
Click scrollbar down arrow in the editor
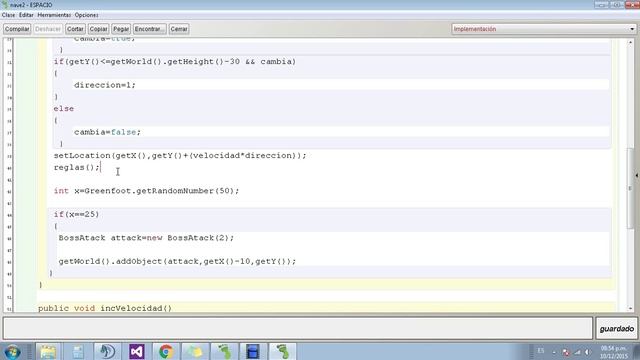point(631,309)
